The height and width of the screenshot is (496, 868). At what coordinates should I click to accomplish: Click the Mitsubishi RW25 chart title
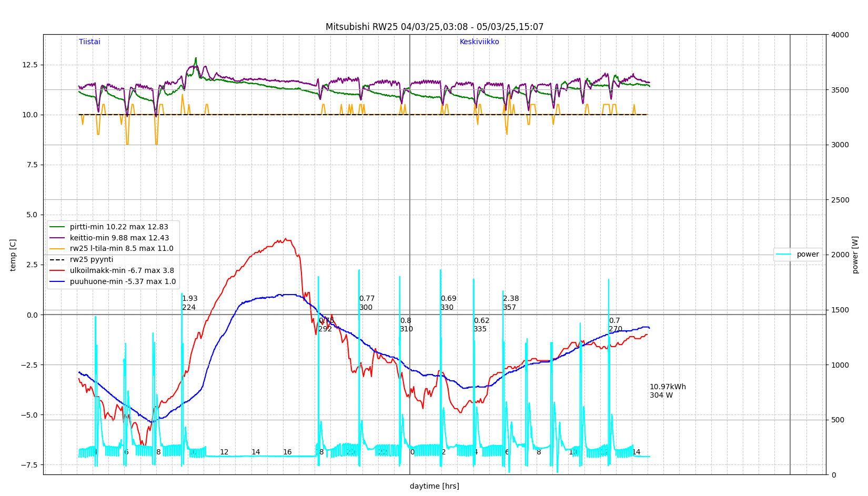[434, 27]
